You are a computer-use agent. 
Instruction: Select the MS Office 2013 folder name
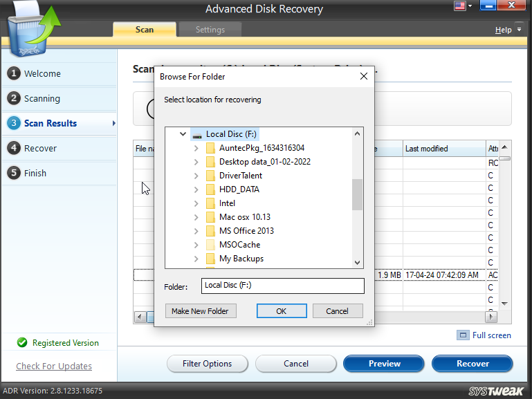point(246,231)
